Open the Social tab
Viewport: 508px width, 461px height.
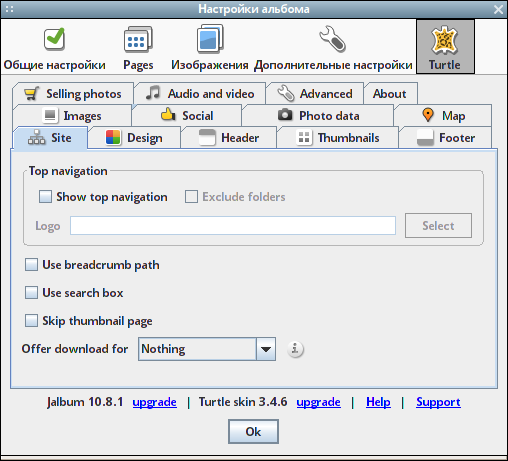[x=187, y=116]
